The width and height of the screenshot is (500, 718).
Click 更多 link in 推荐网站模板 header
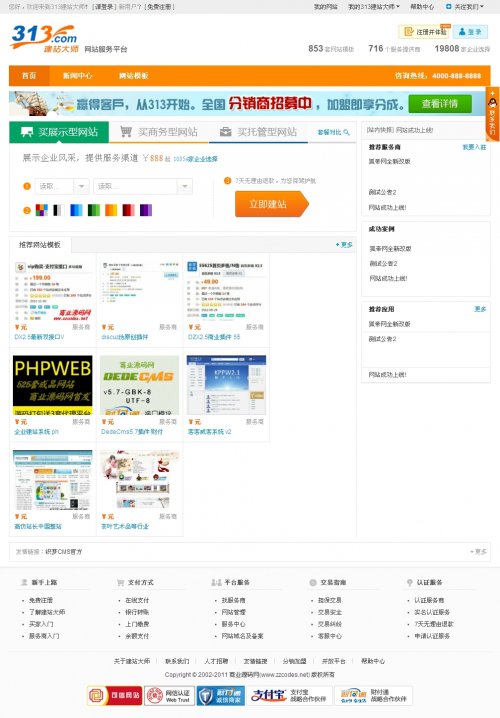pos(344,245)
